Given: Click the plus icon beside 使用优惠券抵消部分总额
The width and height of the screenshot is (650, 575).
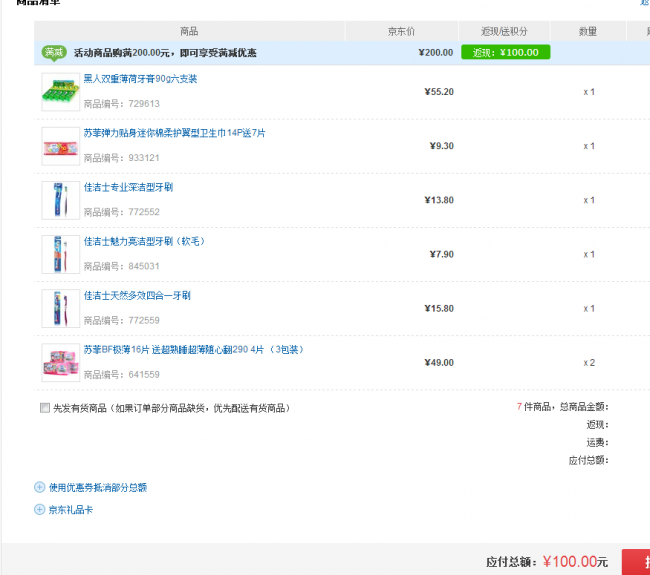Looking at the screenshot, I should click(x=40, y=488).
